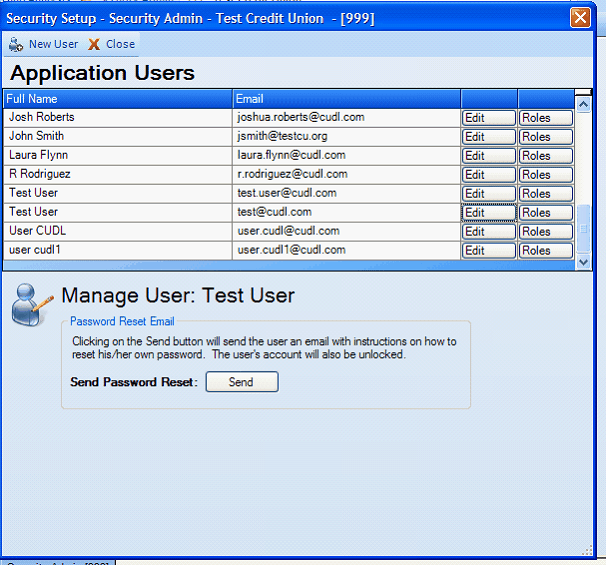Screen dimensions: 607x566
Task: Edit the User CUDL account
Action: [489, 232]
